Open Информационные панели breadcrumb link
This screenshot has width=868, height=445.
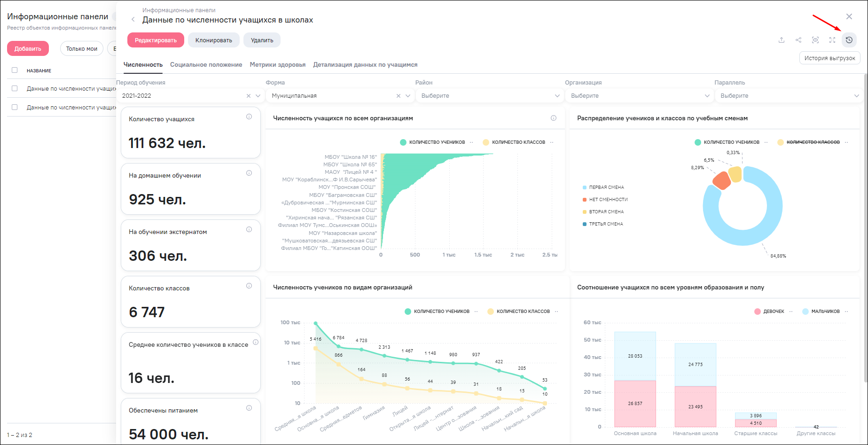point(179,10)
